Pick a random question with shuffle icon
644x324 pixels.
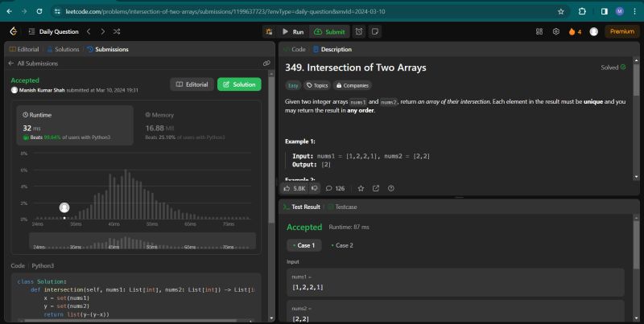pos(117,31)
